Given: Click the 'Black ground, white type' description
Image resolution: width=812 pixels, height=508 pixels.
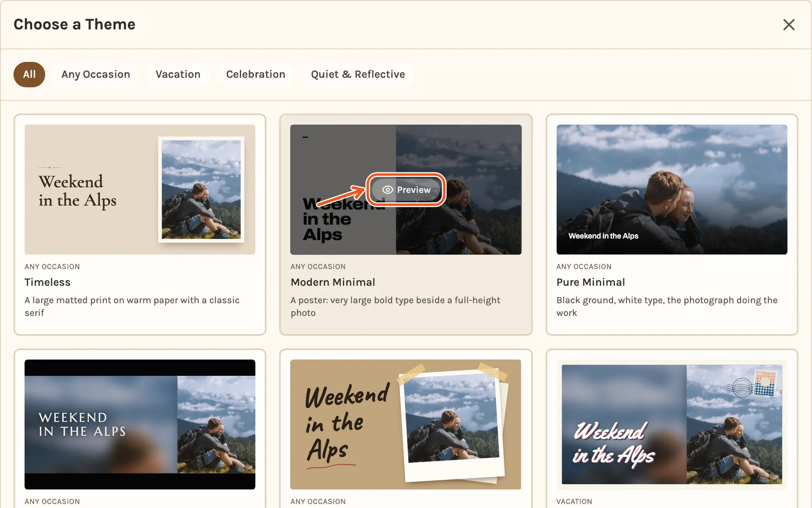Looking at the screenshot, I should click(x=667, y=306).
